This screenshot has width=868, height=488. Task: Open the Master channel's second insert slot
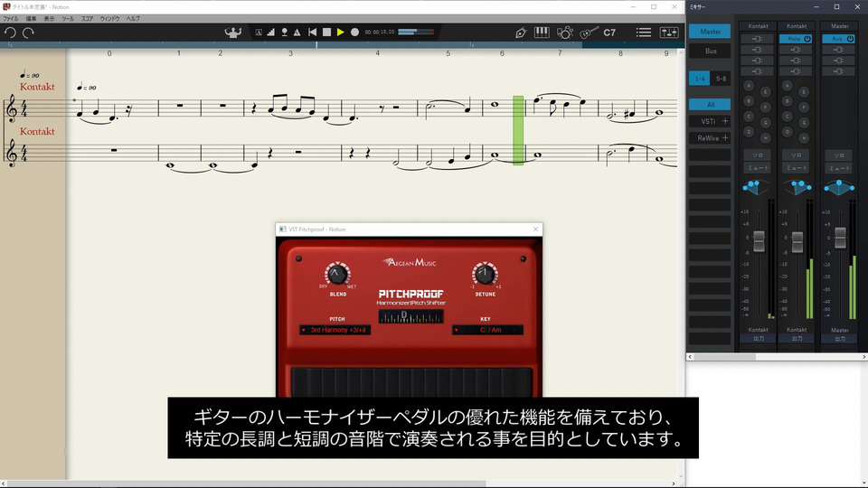click(x=839, y=50)
